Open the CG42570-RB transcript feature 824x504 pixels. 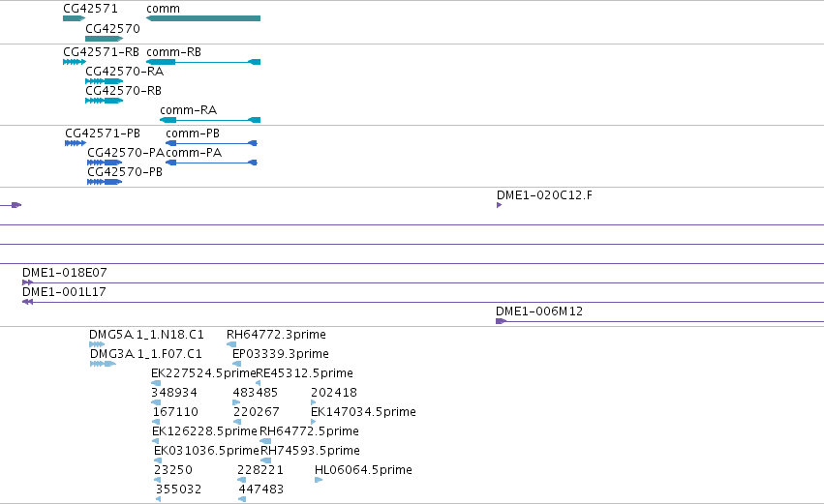[x=104, y=101]
